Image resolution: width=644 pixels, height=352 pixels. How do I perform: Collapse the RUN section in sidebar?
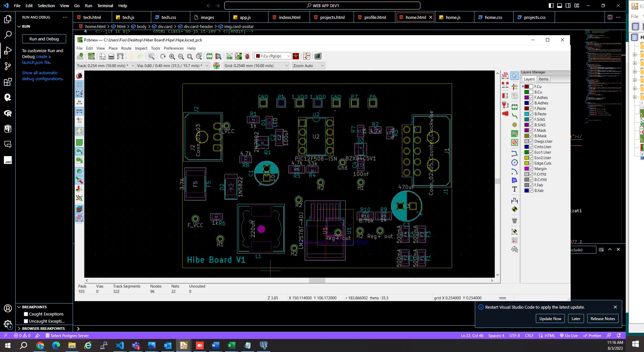click(19, 26)
